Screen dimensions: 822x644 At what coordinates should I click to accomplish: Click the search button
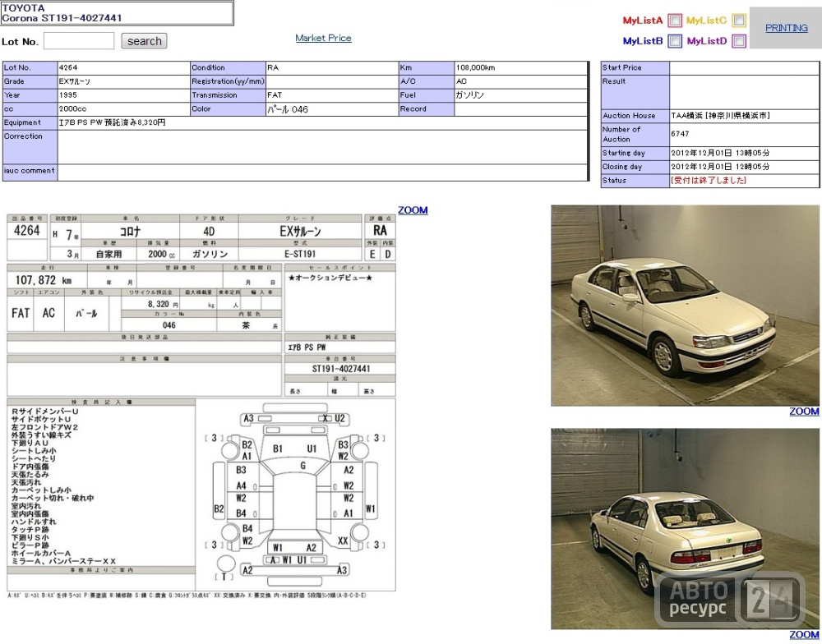click(x=144, y=41)
